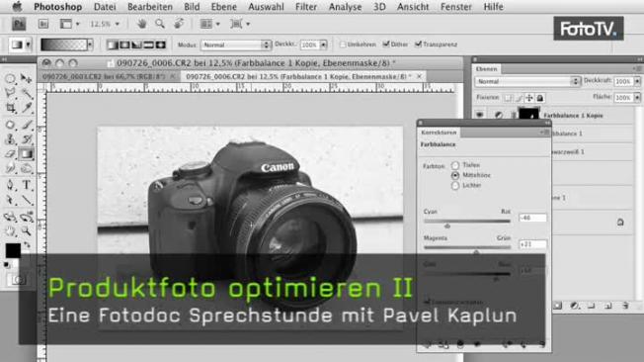Click the black foreground color swatch

13,249
